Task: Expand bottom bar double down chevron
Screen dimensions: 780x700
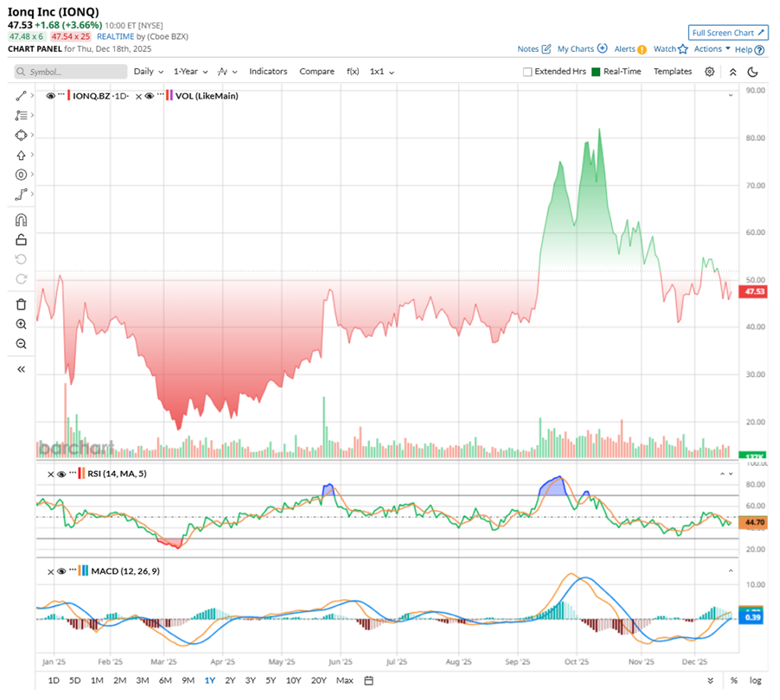Action: pyautogui.click(x=710, y=681)
